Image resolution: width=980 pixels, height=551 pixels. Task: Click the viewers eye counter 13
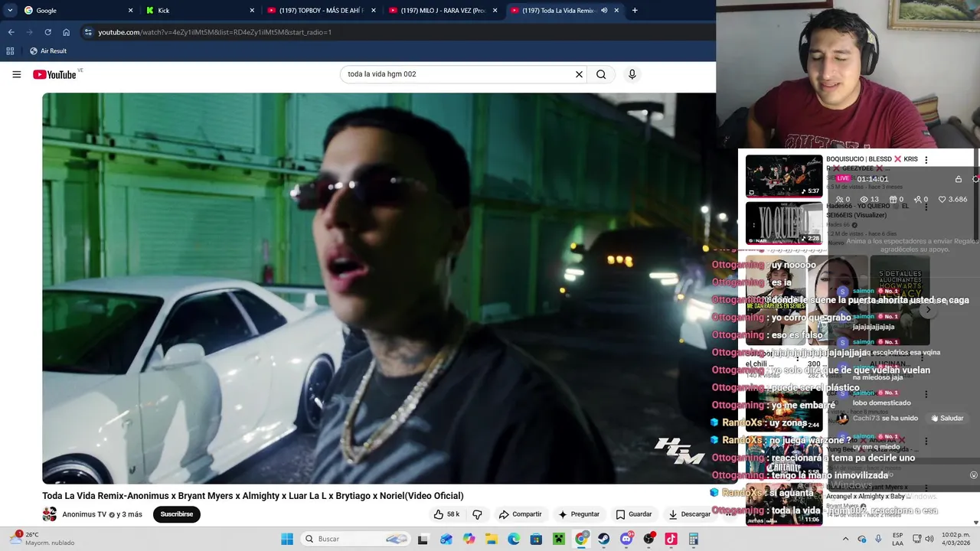869,199
